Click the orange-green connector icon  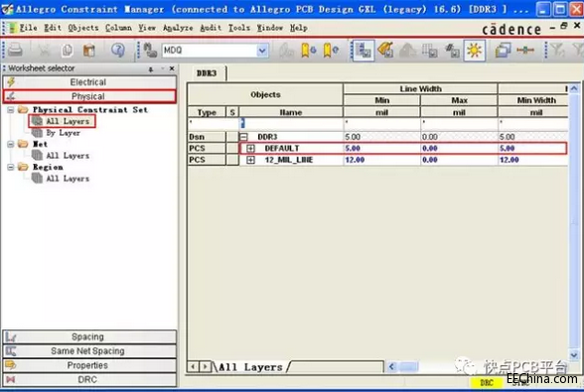(525, 51)
